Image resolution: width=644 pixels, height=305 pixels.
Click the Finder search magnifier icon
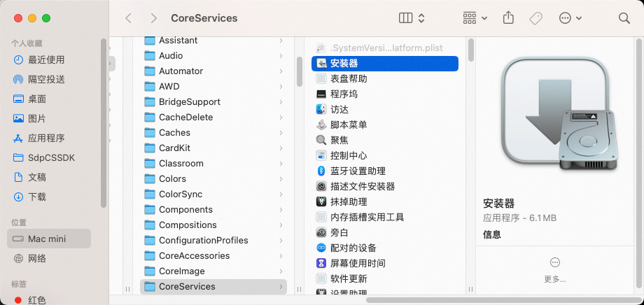point(624,18)
